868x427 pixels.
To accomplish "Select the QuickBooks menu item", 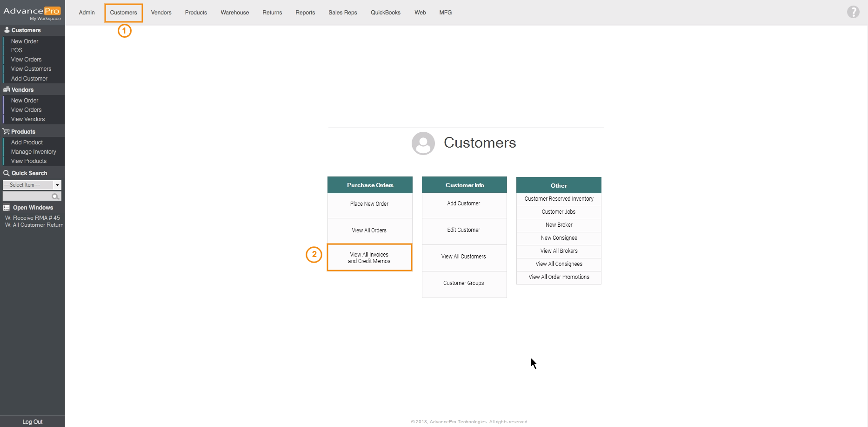I will click(x=385, y=13).
